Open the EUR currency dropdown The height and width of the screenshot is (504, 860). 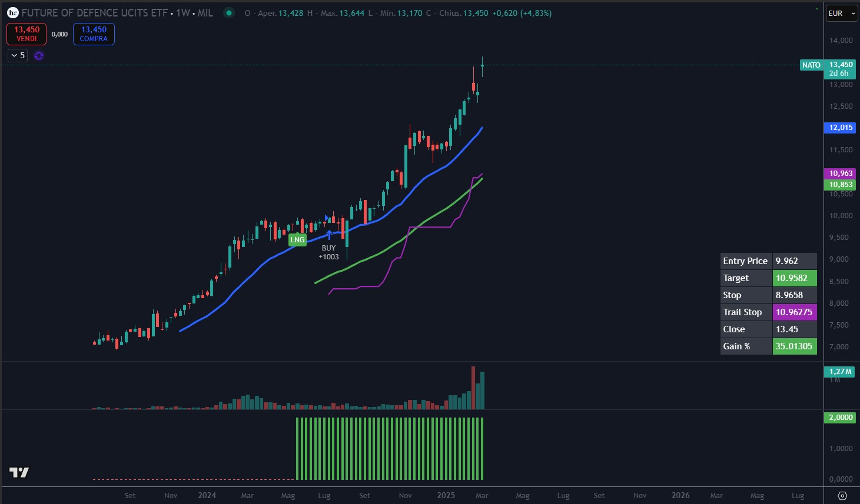[x=841, y=13]
